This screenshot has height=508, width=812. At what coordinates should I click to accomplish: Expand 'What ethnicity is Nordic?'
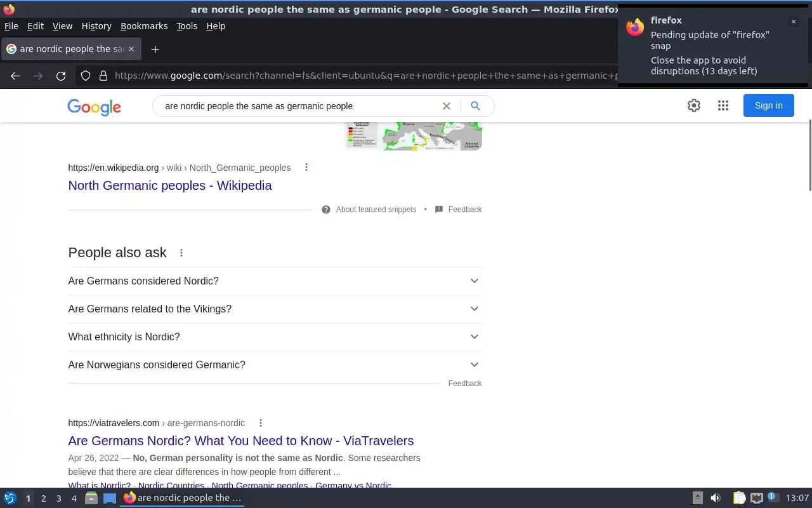pyautogui.click(x=275, y=337)
